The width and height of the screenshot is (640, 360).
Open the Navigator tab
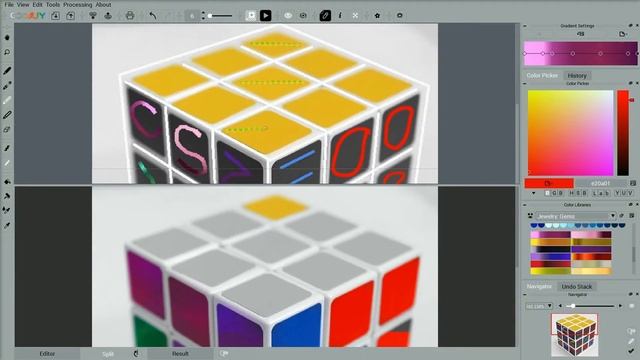point(539,287)
